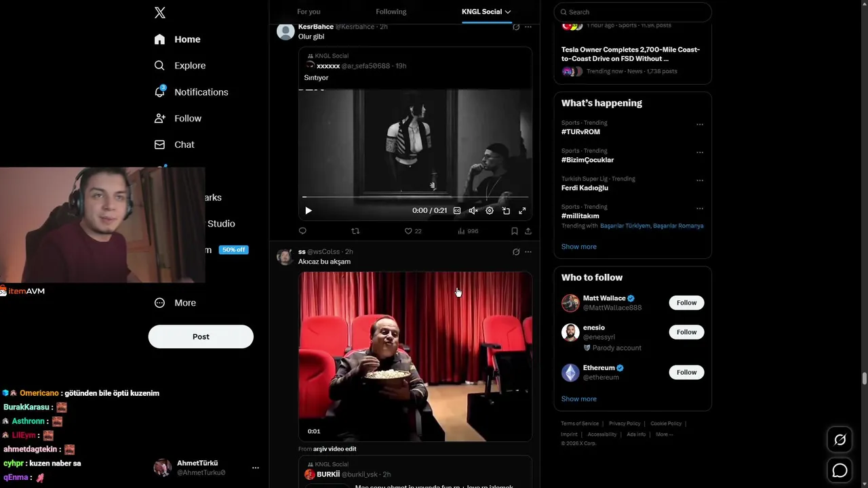Open the Follow person icon in the sidebar
Viewport: 868px width, 488px height.
pyautogui.click(x=159, y=118)
